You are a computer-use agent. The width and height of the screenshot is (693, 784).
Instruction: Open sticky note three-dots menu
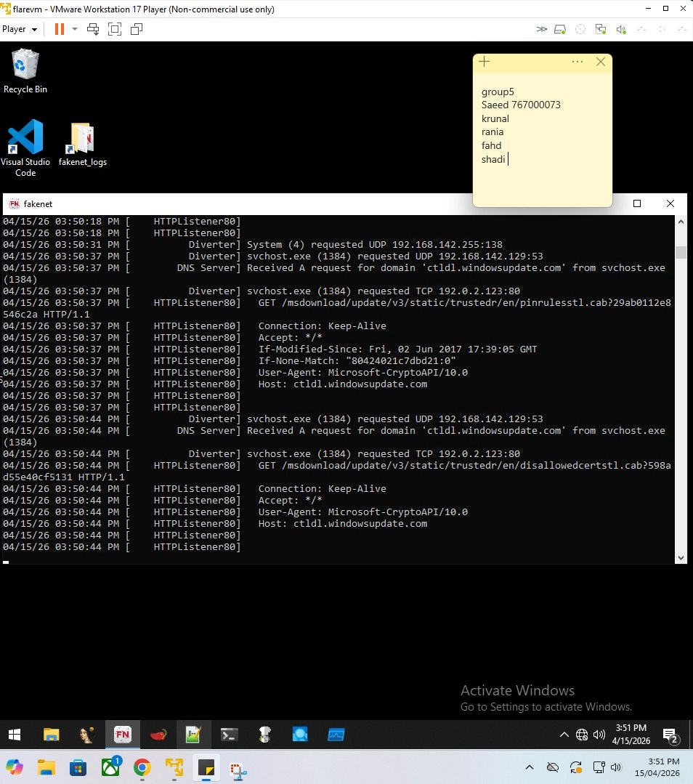point(577,62)
